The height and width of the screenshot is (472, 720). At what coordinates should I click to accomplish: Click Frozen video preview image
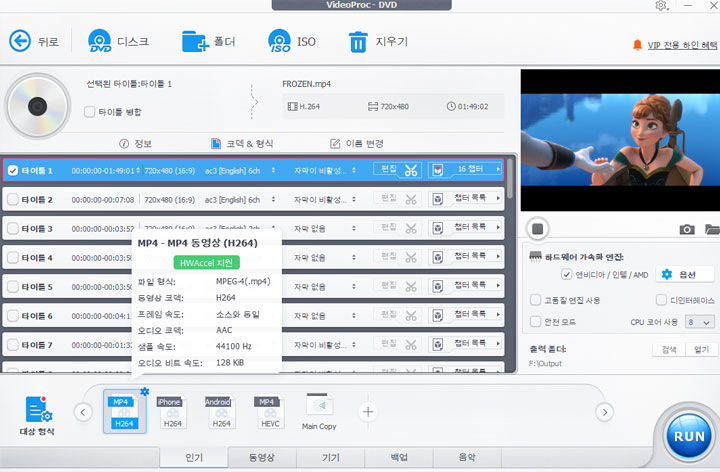pyautogui.click(x=620, y=140)
